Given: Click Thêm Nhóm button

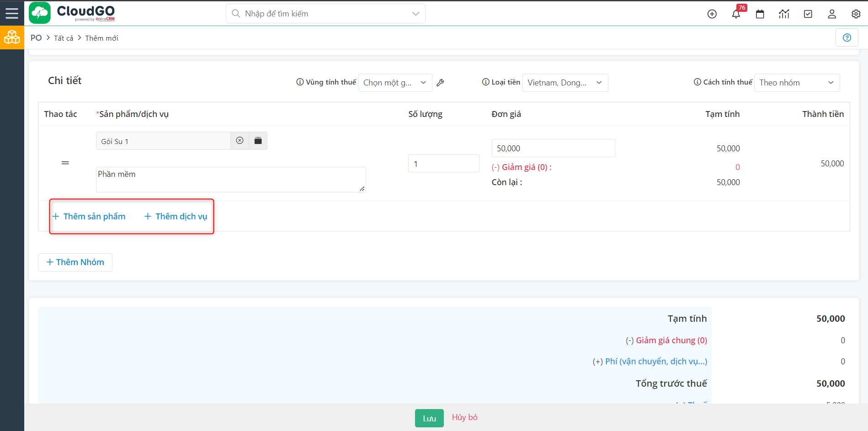Looking at the screenshot, I should [x=75, y=262].
